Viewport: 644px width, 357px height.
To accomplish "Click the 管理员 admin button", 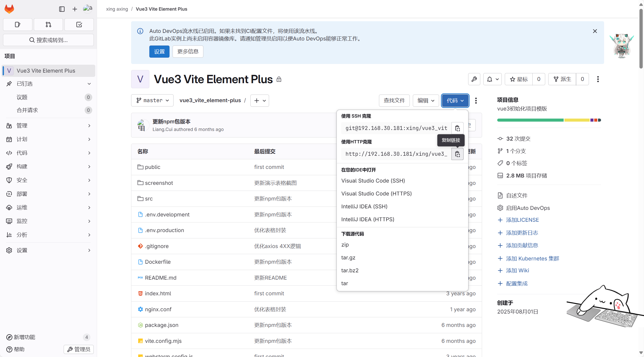I will (x=79, y=349).
